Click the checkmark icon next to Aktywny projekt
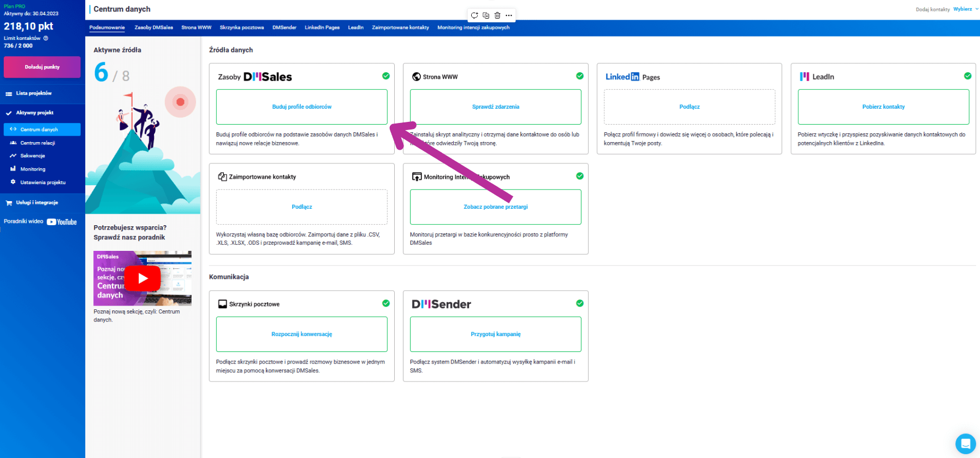980x458 pixels. (9, 113)
